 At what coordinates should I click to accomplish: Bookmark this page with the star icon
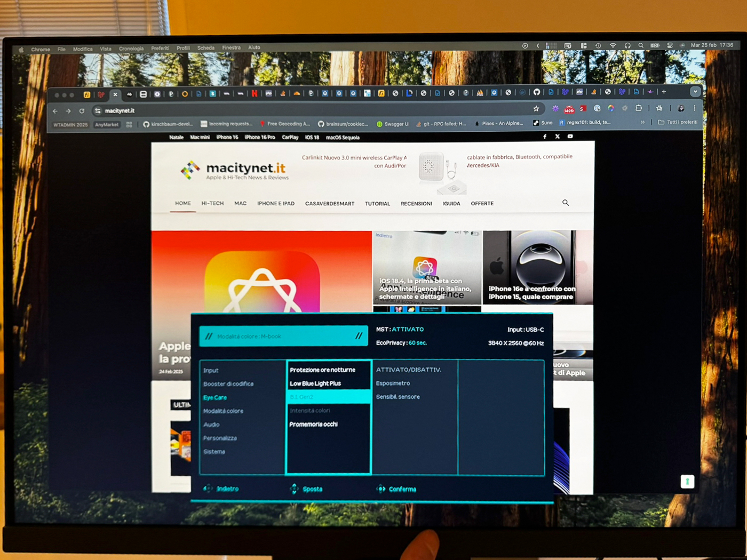pyautogui.click(x=536, y=109)
